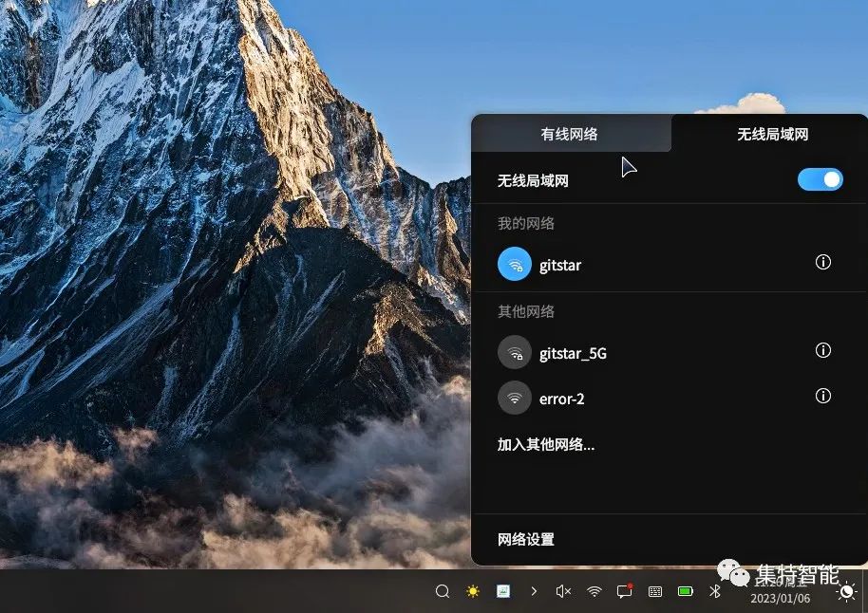
Task: Open the keyboard input tray icon
Action: pyautogui.click(x=655, y=592)
